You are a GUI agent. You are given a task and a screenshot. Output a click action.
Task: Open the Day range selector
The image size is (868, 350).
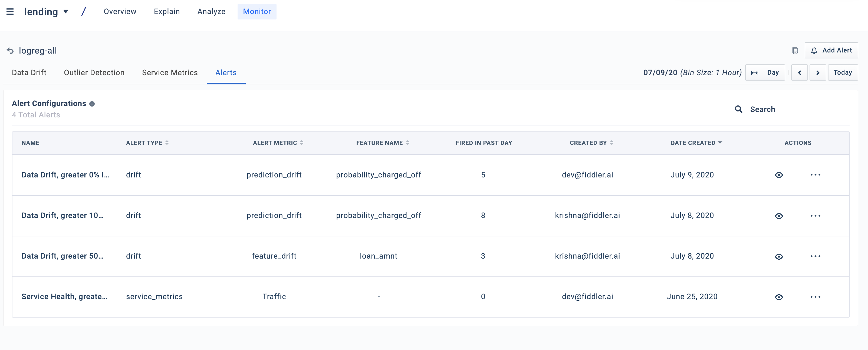point(765,73)
